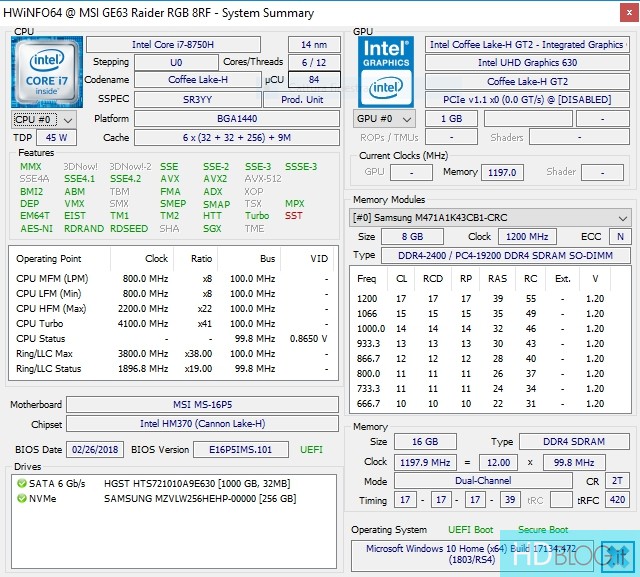
Task: Click the Stepping U0 field
Action: pos(176,62)
